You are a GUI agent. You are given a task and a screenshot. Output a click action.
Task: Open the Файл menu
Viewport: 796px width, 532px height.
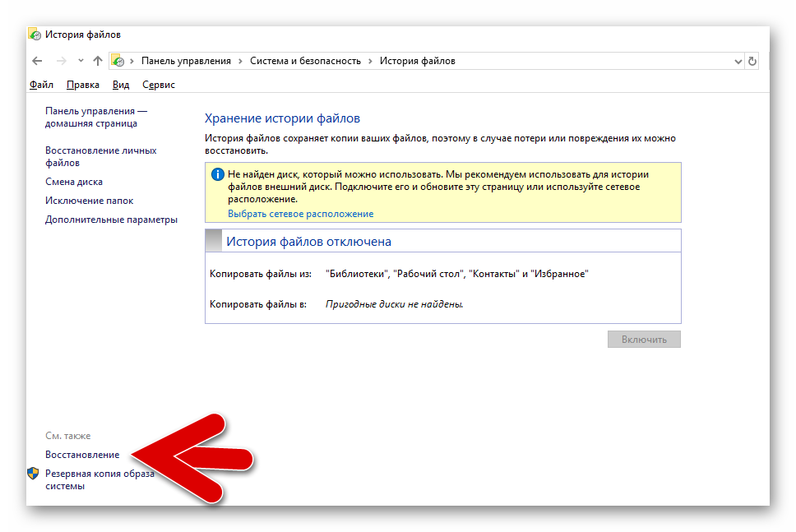click(42, 85)
